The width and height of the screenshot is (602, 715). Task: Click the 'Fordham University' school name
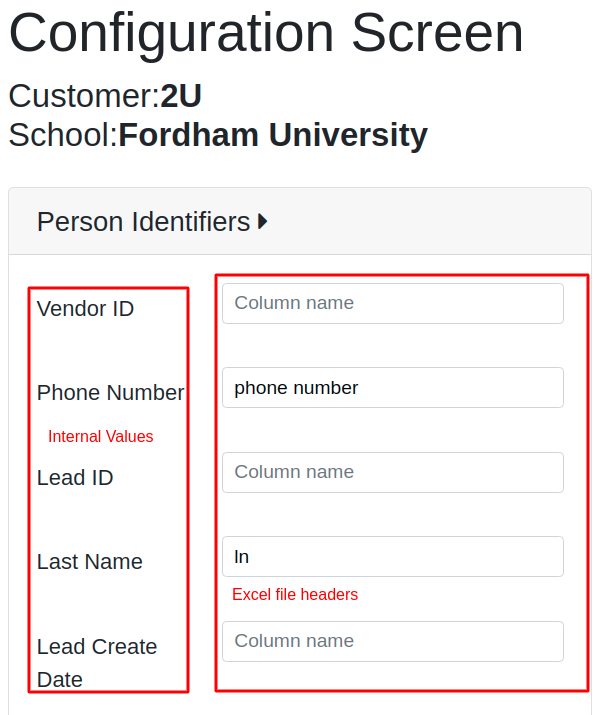(273, 134)
